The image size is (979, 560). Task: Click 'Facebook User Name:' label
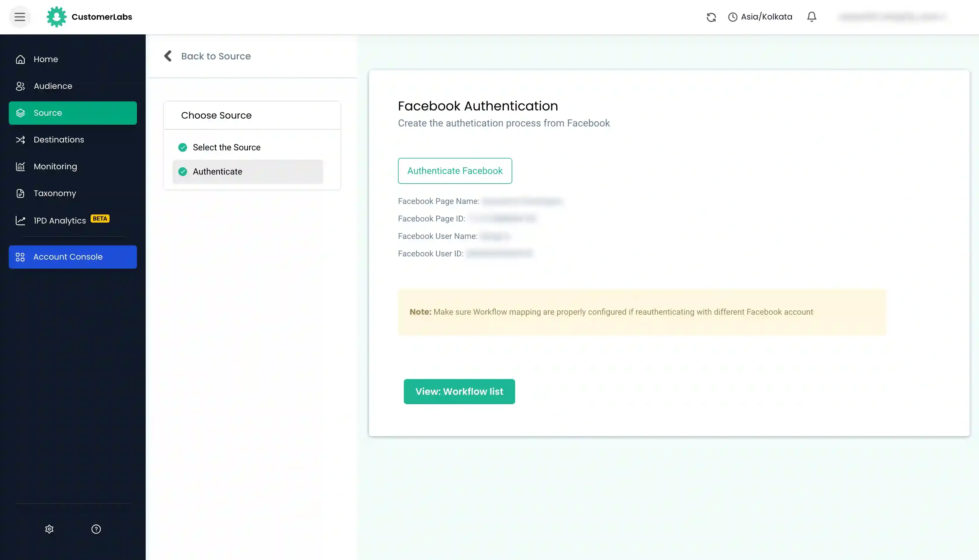click(x=438, y=236)
